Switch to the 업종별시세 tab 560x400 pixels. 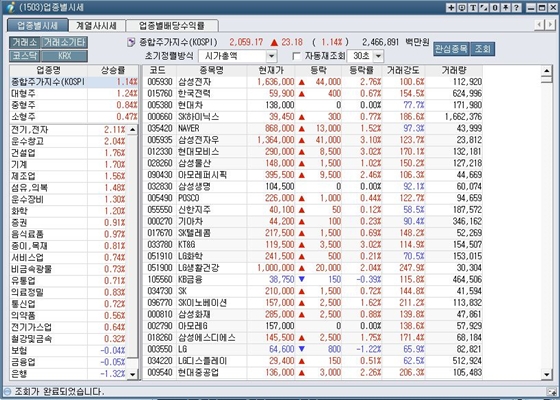tap(38, 25)
